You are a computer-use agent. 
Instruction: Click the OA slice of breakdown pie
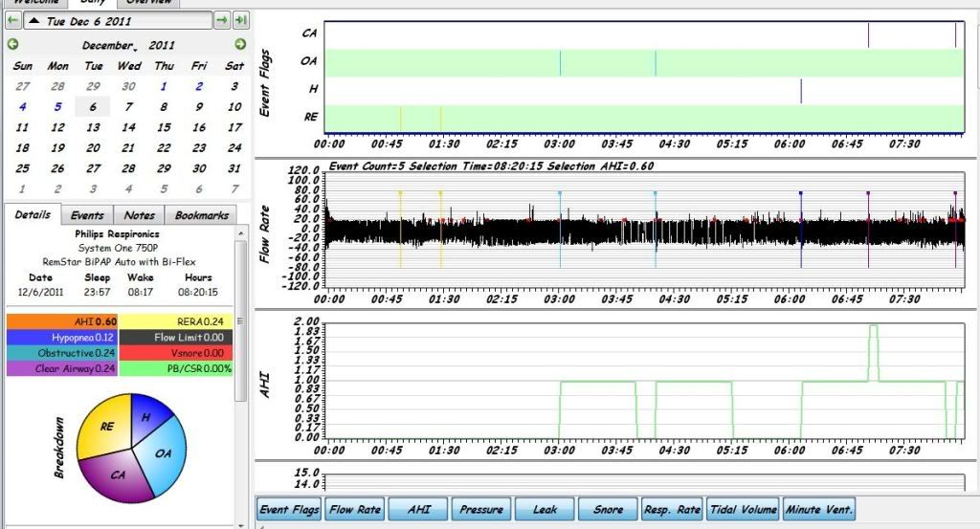161,454
